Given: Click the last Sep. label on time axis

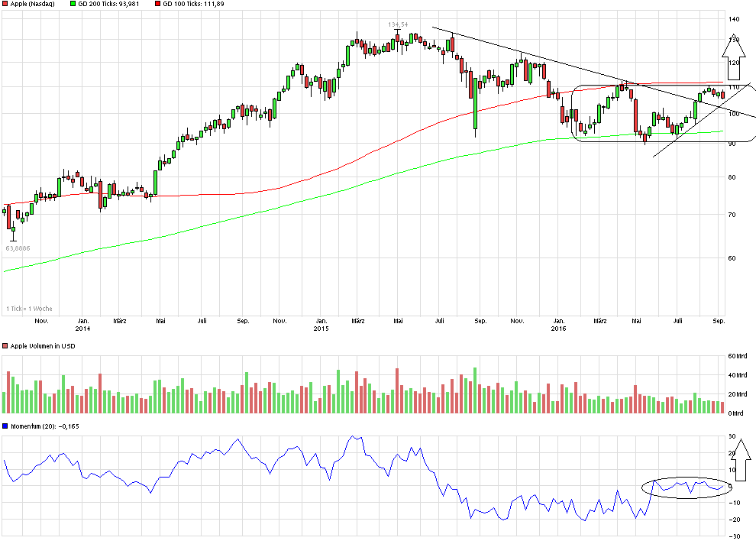Looking at the screenshot, I should coord(719,321).
